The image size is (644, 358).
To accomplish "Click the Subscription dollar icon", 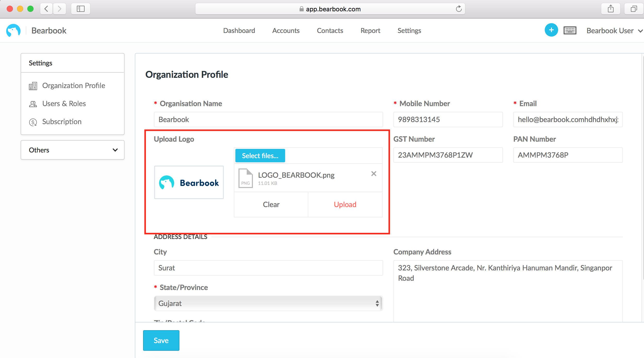I will point(33,122).
